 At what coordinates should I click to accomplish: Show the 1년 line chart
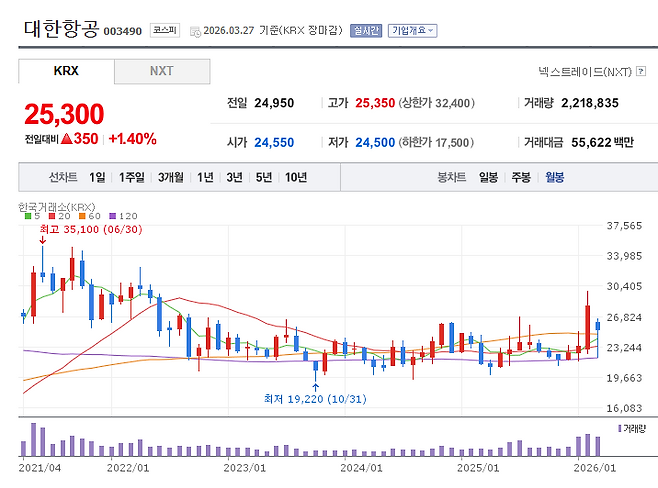tap(205, 177)
